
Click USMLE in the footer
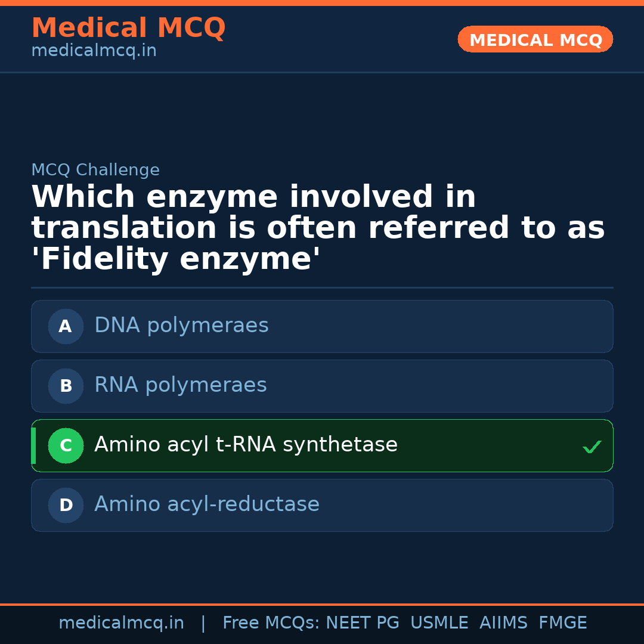tap(439, 623)
